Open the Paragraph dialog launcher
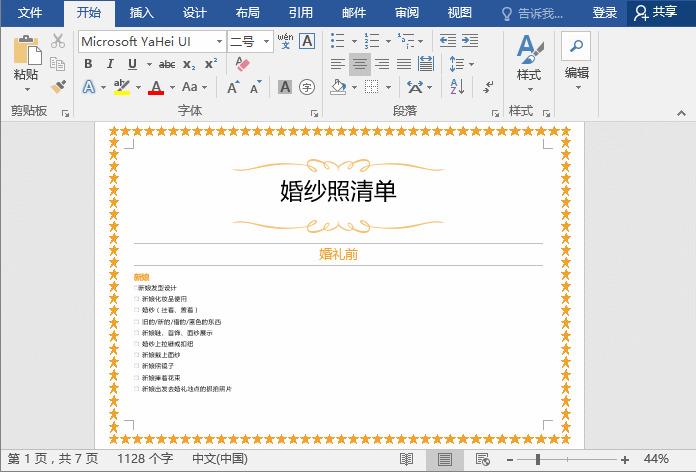The image size is (696, 472). pos(495,114)
